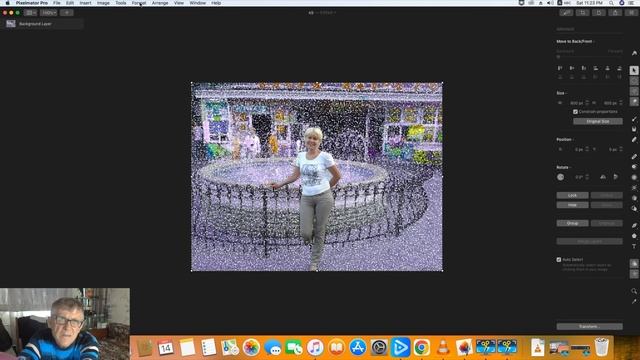Open the Format menu
Viewport: 640px width, 360px height.
coord(139,3)
